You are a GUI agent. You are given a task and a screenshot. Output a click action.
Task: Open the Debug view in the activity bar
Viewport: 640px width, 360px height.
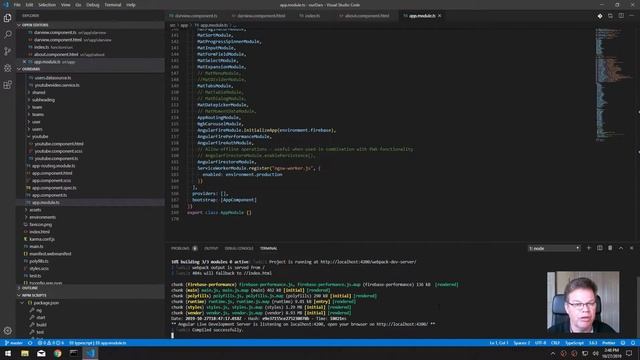(8, 68)
